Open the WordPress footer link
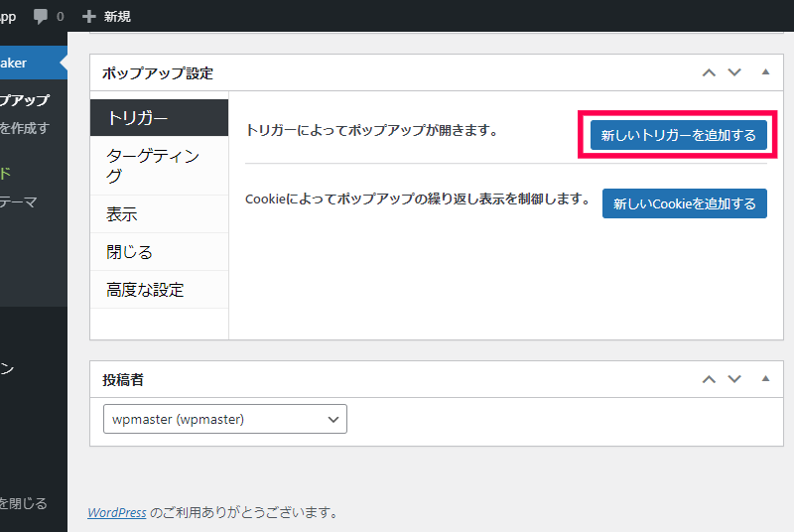The width and height of the screenshot is (794, 532). (x=117, y=513)
